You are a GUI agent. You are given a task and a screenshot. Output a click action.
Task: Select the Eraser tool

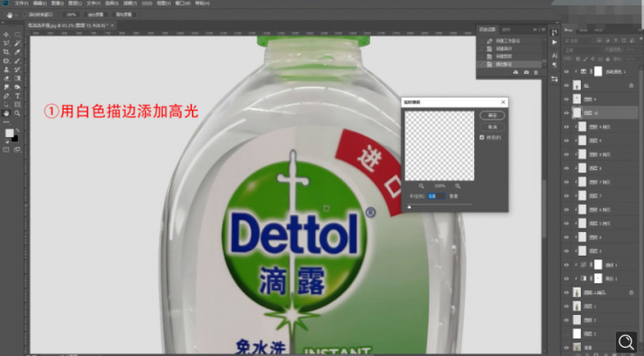coord(6,79)
